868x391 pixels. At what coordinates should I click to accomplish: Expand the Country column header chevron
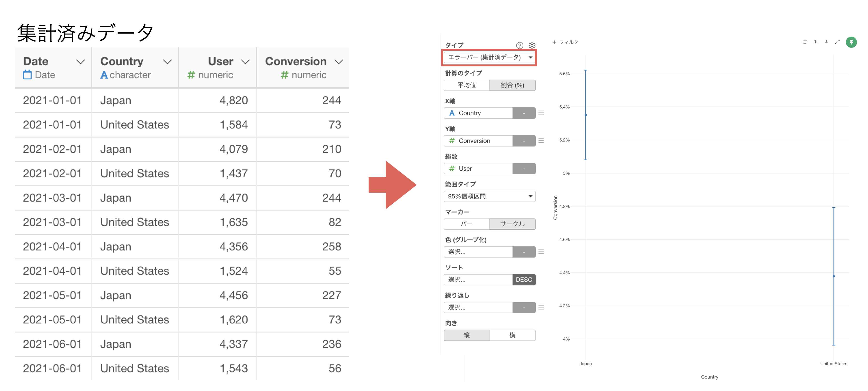point(167,62)
